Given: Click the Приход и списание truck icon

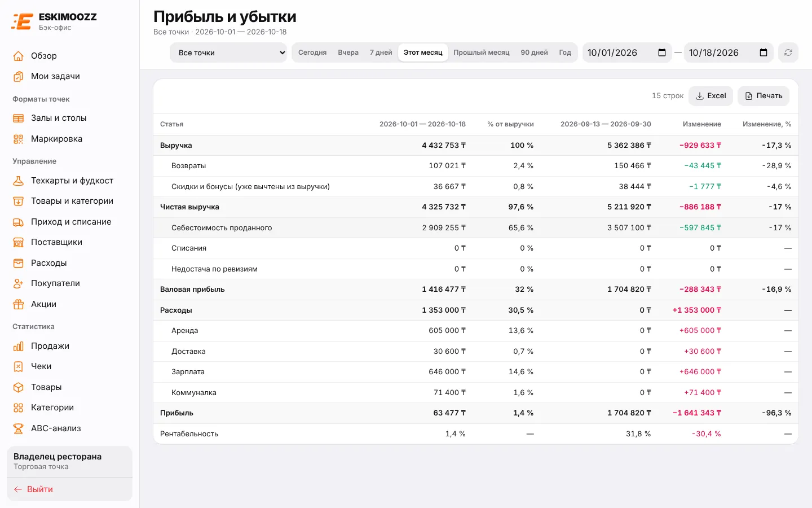Looking at the screenshot, I should coord(19,222).
